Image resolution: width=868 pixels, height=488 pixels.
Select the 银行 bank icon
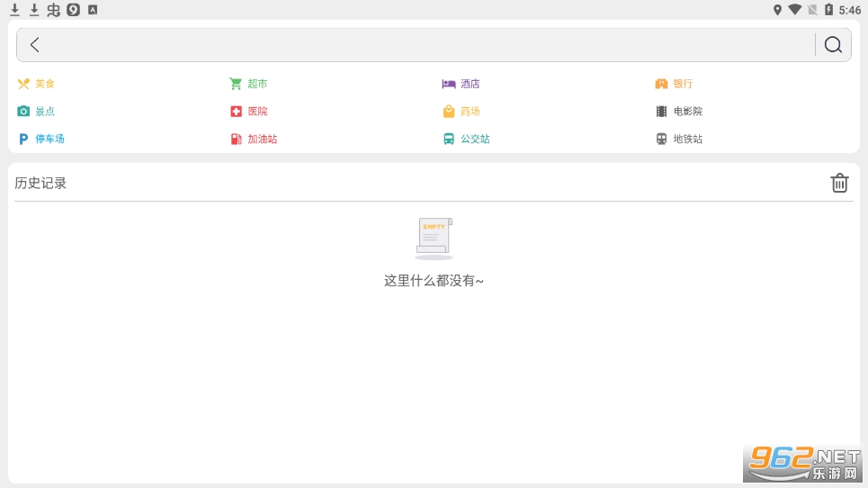(662, 84)
